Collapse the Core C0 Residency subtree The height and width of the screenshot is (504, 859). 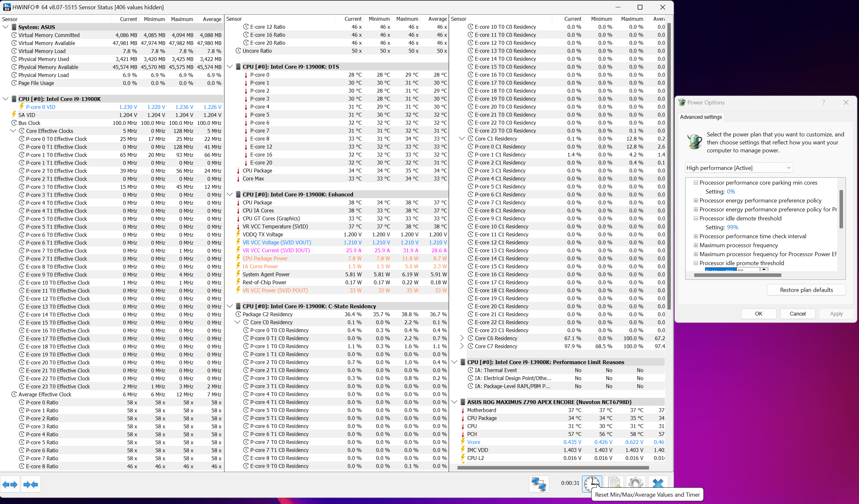238,322
